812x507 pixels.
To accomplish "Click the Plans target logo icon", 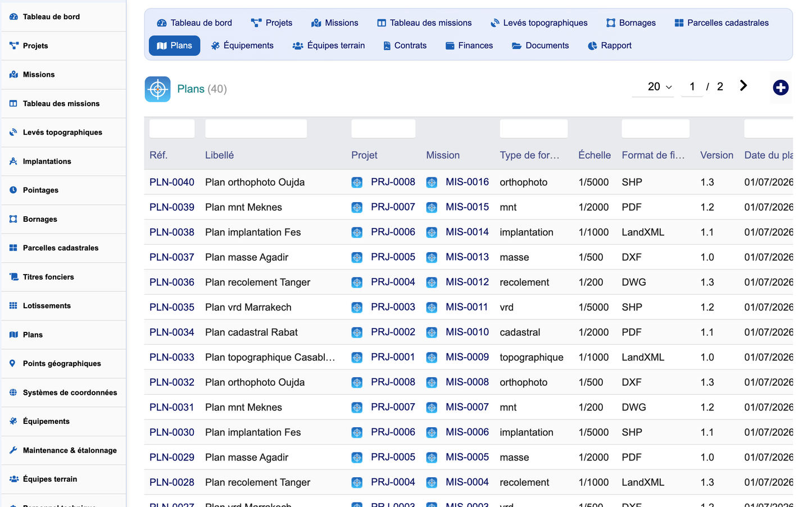I will pyautogui.click(x=157, y=89).
